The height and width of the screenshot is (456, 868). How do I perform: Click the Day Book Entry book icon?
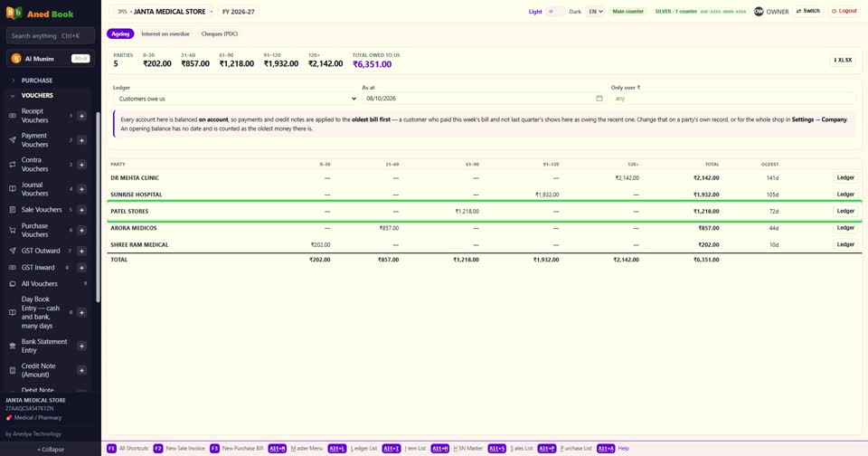tap(13, 312)
